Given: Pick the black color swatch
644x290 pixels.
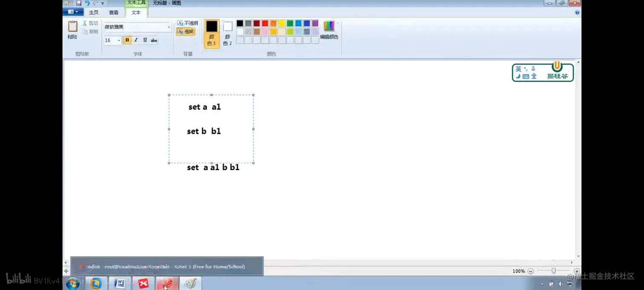Looking at the screenshot, I should pyautogui.click(x=240, y=23).
